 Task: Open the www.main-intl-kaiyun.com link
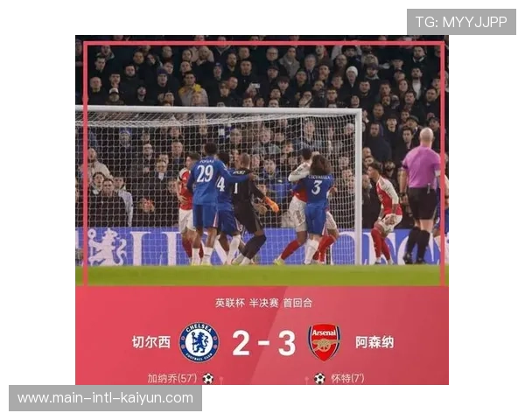(105, 398)
